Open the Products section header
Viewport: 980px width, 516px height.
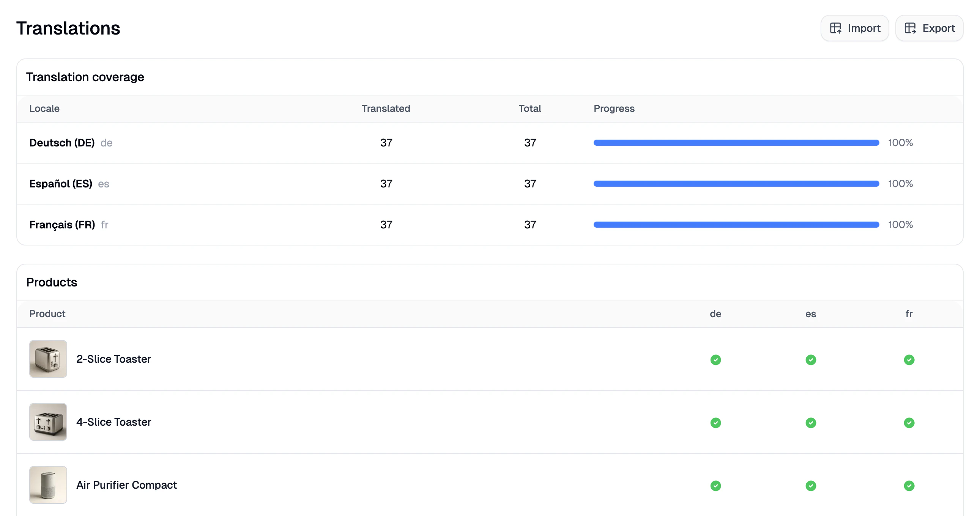click(x=51, y=282)
